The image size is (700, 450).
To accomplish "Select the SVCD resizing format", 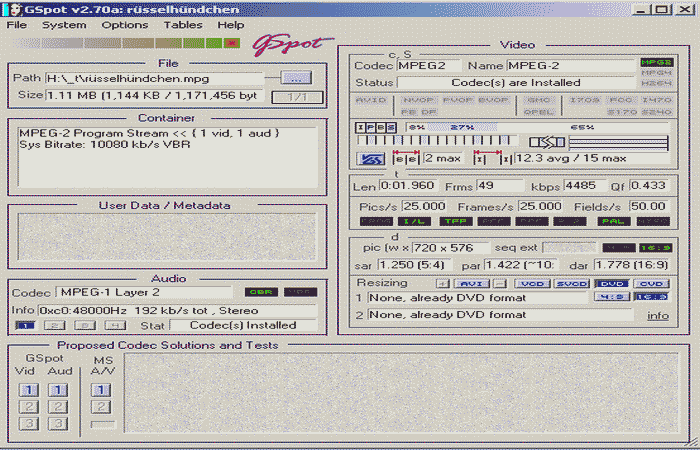I will (x=573, y=284).
